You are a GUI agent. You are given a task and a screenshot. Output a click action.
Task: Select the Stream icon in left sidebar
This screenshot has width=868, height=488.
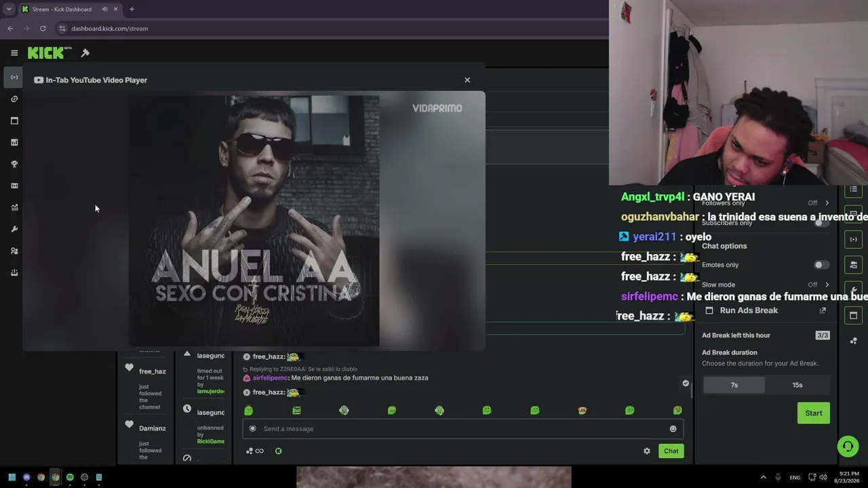[14, 77]
